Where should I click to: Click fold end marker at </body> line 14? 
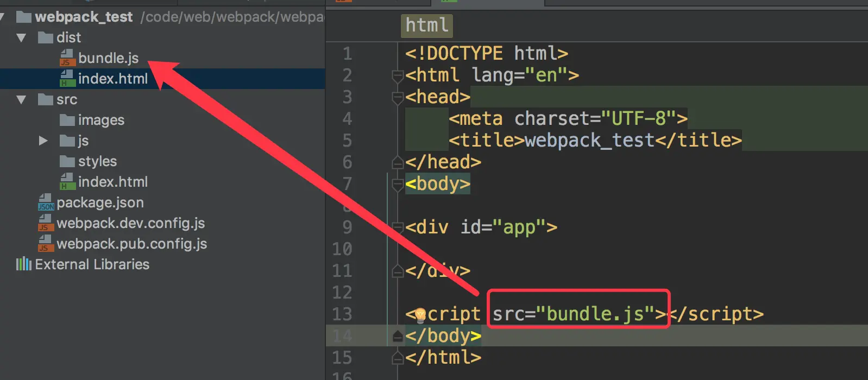click(398, 336)
